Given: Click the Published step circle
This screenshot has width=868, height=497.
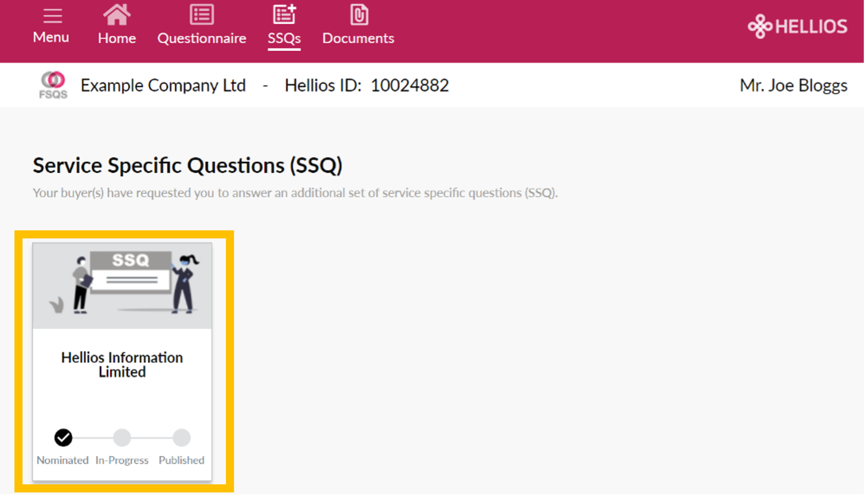Looking at the screenshot, I should point(181,438).
